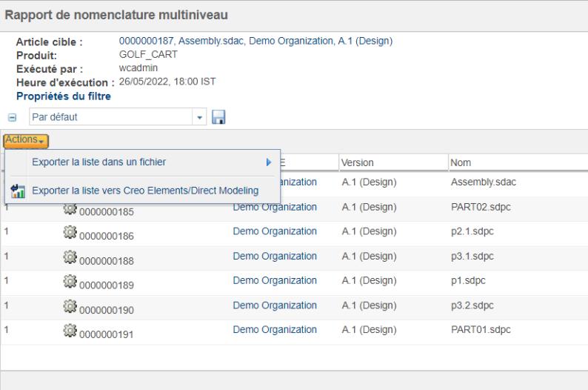Click the name p2.1.sdpc

click(x=472, y=231)
